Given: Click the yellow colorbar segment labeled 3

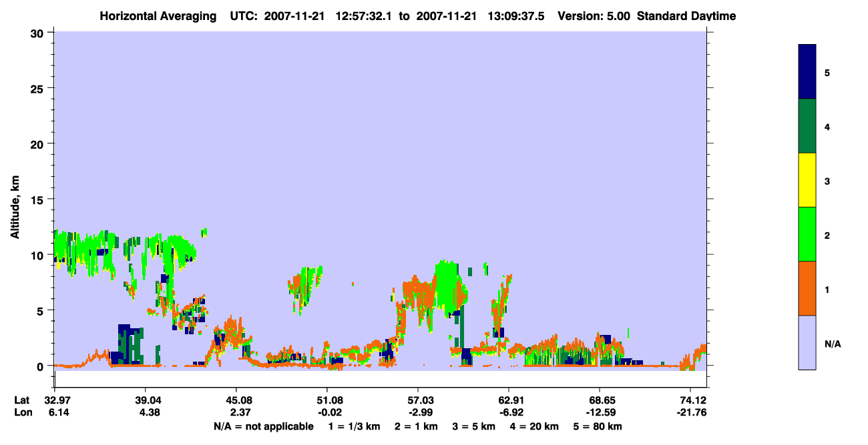Looking at the screenshot, I should point(807,180).
